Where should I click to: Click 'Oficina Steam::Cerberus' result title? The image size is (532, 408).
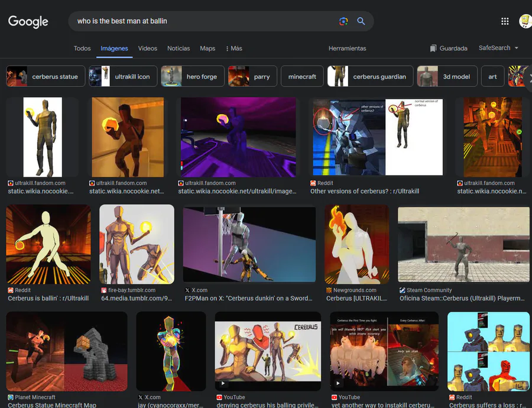[462, 299]
